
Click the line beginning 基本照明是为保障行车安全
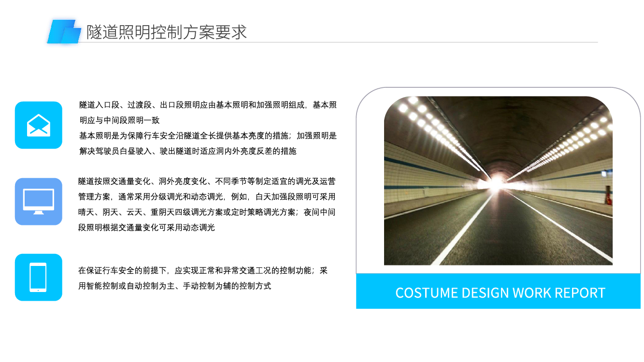point(208,136)
